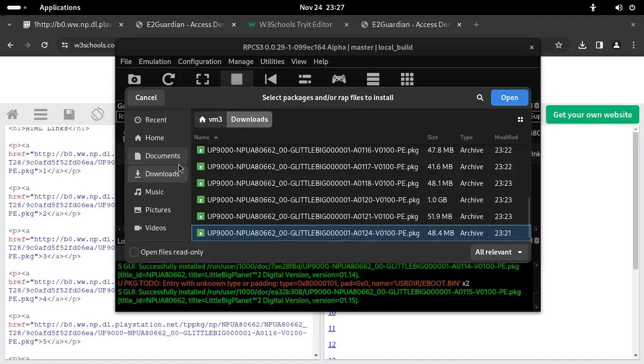
Task: Open RPCS3 View menu
Action: click(x=299, y=62)
